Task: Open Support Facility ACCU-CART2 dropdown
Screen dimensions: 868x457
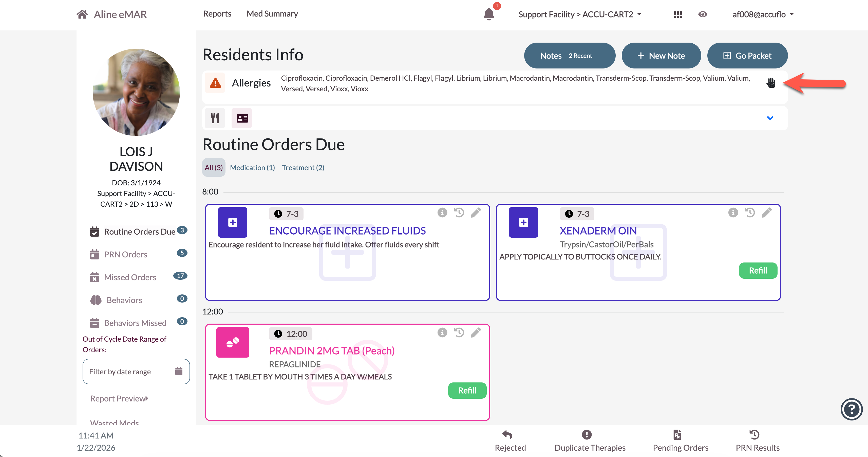Action: pos(580,14)
